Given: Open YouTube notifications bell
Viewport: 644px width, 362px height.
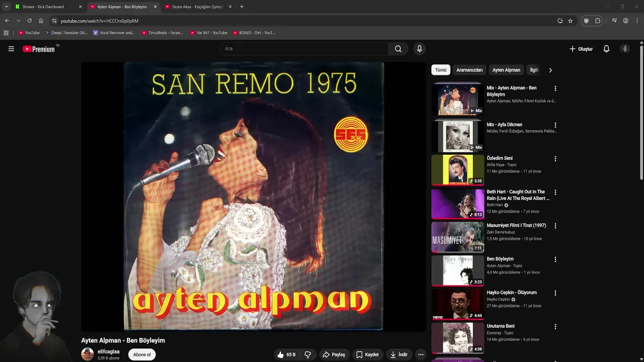Looking at the screenshot, I should click(606, 49).
